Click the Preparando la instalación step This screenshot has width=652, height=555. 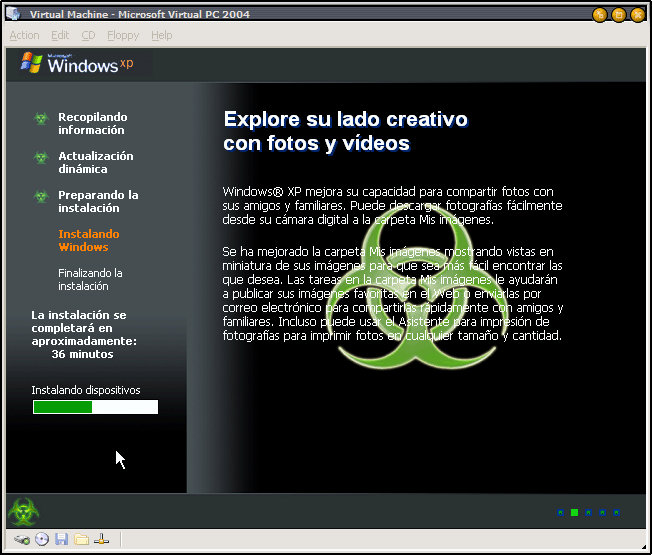(98, 202)
